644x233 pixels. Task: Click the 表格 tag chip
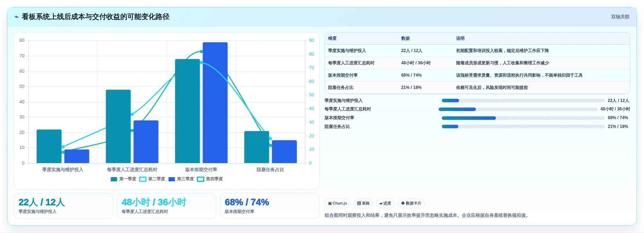click(363, 203)
